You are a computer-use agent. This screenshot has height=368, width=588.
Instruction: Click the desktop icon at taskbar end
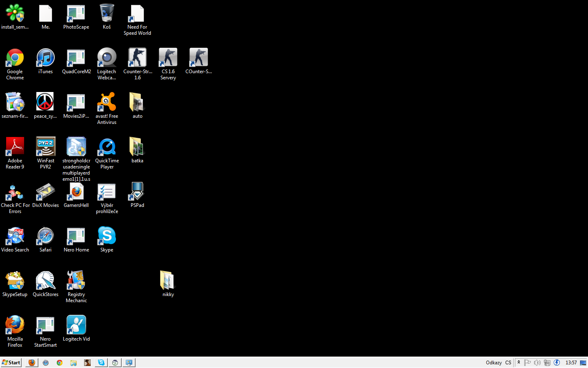coord(584,362)
